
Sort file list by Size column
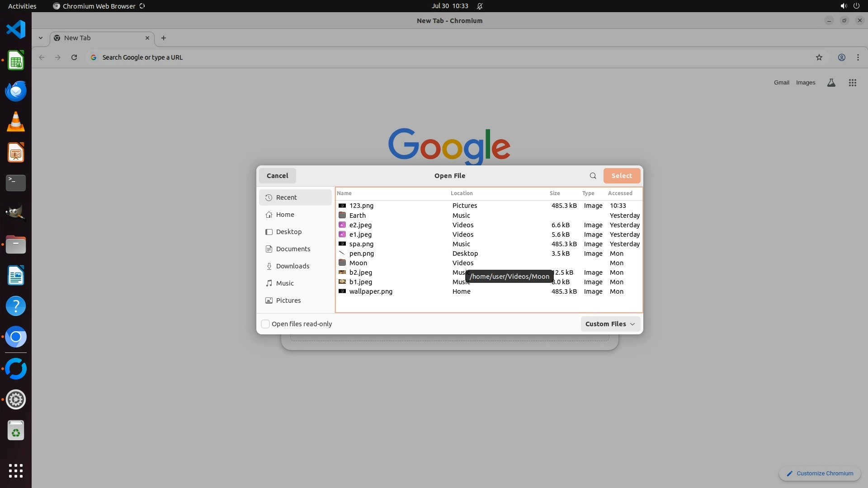click(x=555, y=193)
